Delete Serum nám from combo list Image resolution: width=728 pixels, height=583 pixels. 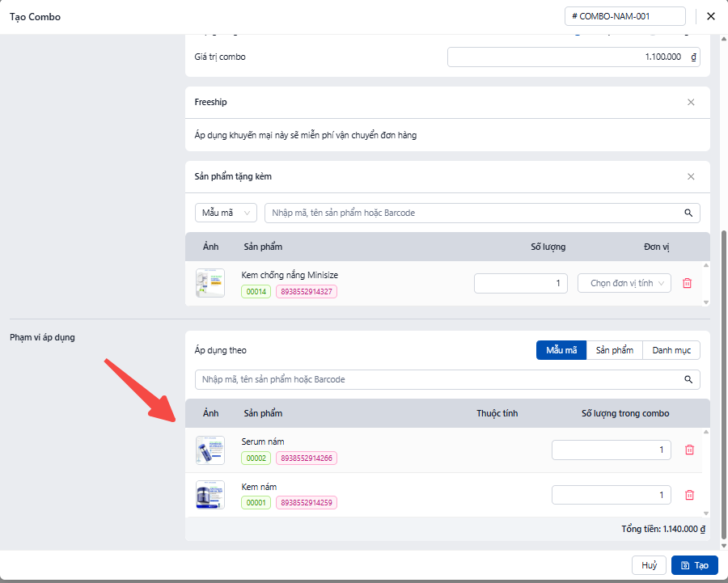tap(689, 450)
